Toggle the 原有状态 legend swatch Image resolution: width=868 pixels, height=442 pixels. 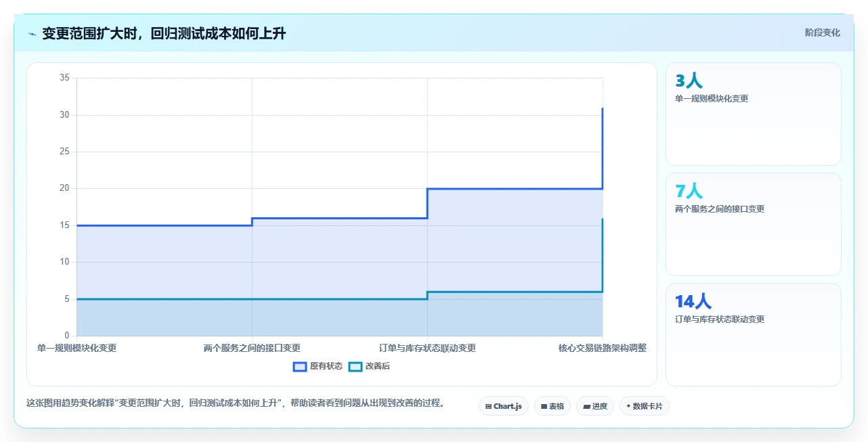pos(299,366)
